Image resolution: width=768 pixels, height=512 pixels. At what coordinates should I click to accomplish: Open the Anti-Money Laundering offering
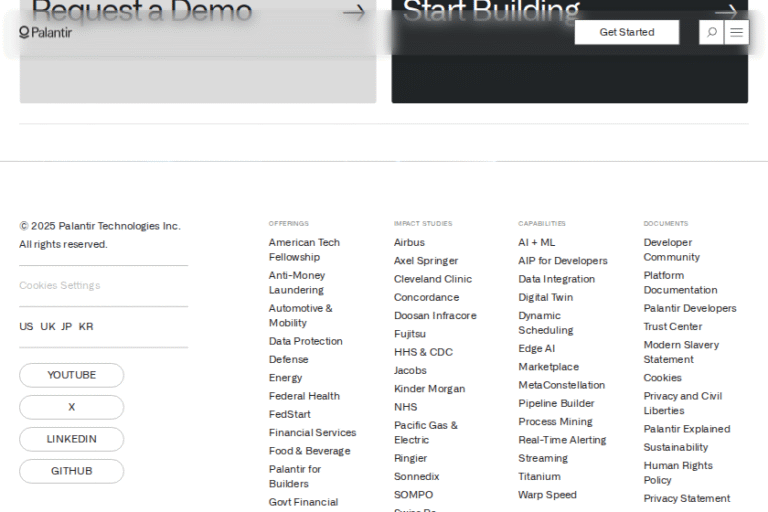[x=297, y=282]
